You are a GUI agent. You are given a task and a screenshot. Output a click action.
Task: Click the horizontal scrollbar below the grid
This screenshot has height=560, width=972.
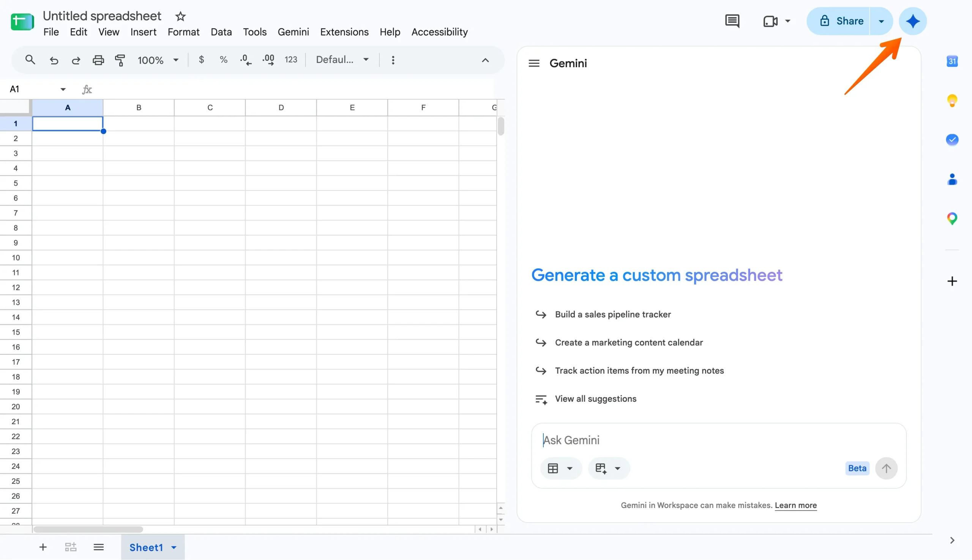coord(88,529)
